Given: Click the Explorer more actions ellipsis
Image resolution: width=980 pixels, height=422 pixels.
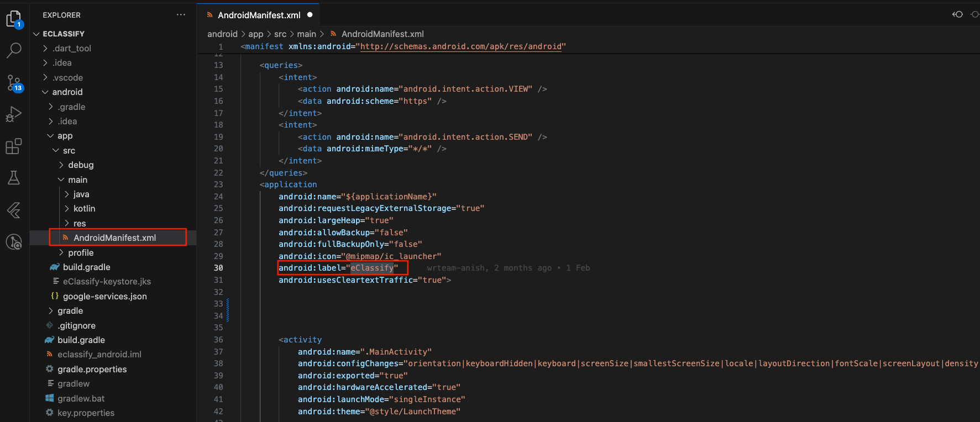Looking at the screenshot, I should click(181, 15).
